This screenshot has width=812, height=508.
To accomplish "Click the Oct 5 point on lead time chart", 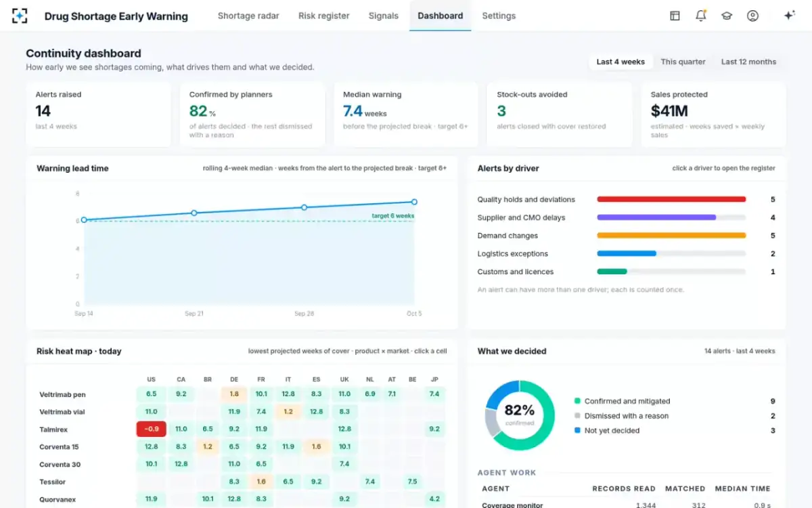I will tap(414, 202).
